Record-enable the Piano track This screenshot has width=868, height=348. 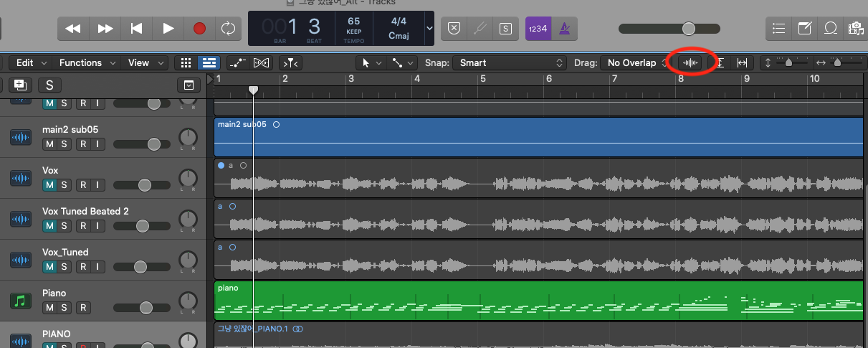83,308
